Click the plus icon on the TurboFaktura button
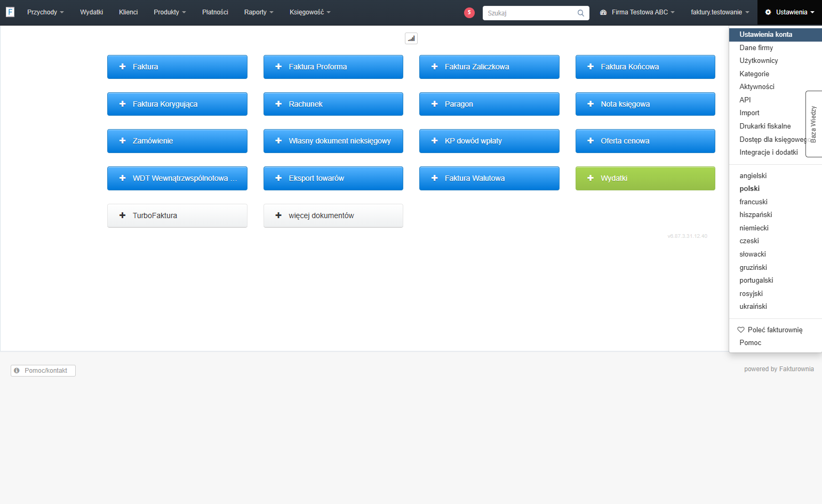This screenshot has width=822, height=504. tap(122, 215)
